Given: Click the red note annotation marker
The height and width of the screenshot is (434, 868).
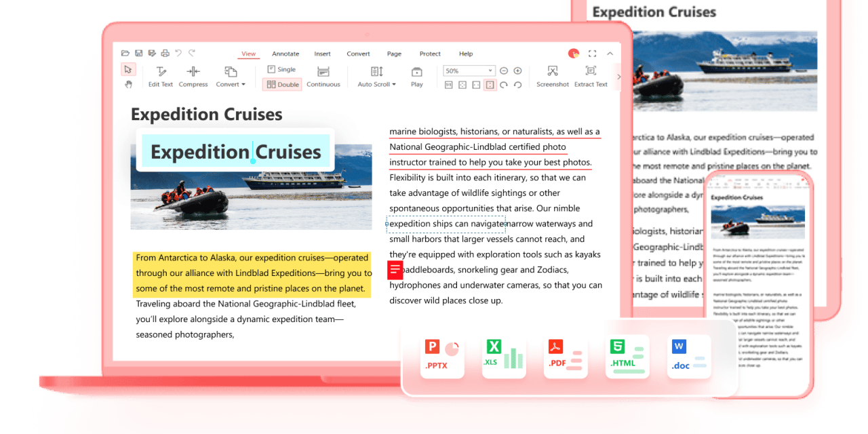Looking at the screenshot, I should [x=395, y=270].
